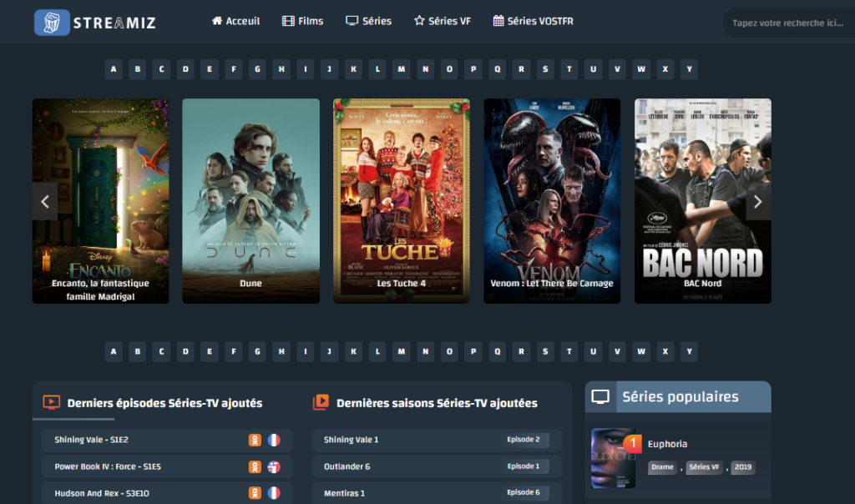Open Dune movie poster
Viewport: 855px width, 504px height.
pyautogui.click(x=250, y=201)
